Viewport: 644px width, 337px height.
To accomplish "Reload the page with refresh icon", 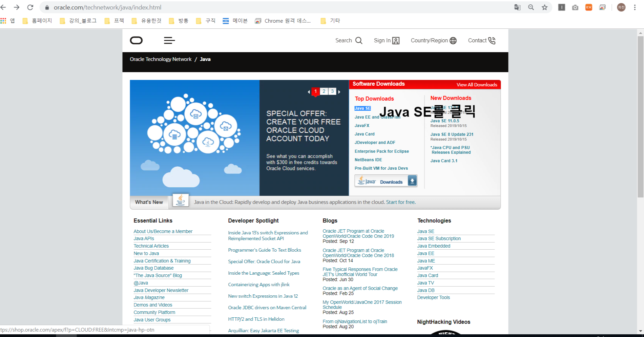I will [x=30, y=7].
